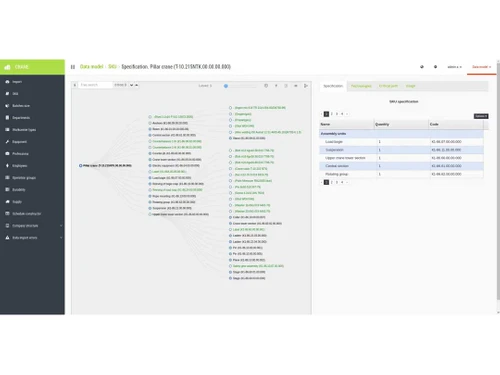This screenshot has height=375, width=500.
Task: Click the small button left of the search field
Action: pyautogui.click(x=75, y=85)
